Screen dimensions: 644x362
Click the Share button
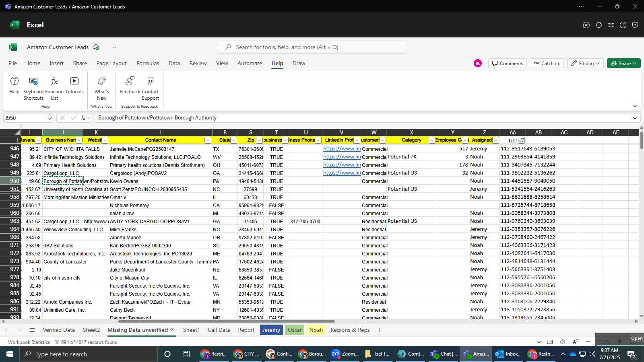[x=624, y=63]
